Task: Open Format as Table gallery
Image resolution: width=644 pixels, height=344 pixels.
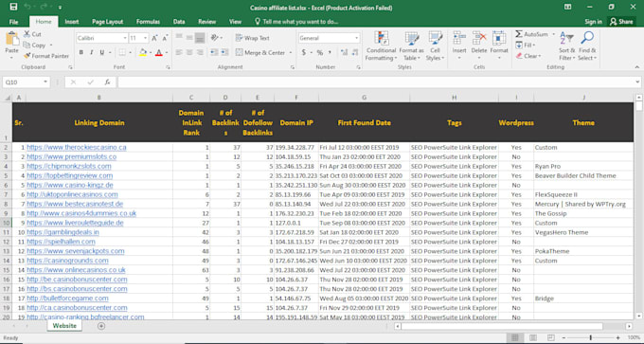Action: (x=411, y=46)
